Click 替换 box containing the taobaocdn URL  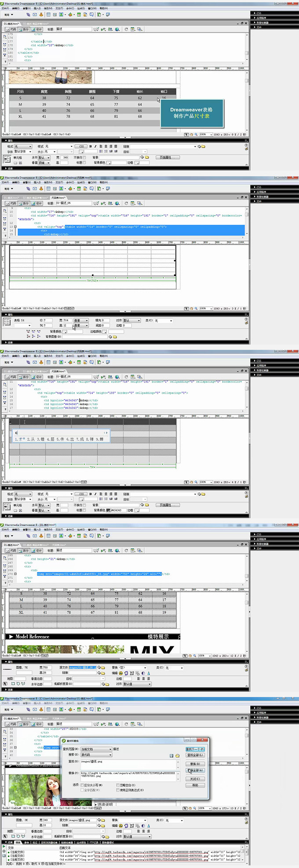[130, 776]
